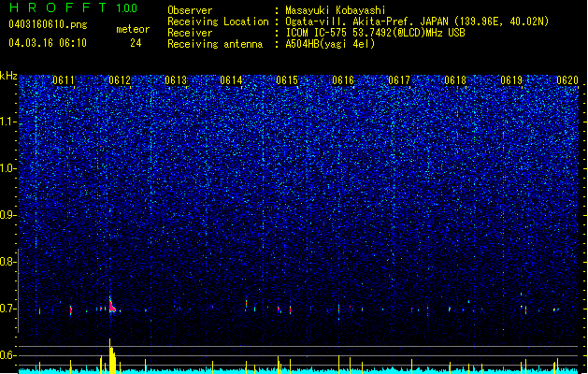Click the 0.8 frequency axis label
The height and width of the screenshot is (374, 588).
(8, 262)
